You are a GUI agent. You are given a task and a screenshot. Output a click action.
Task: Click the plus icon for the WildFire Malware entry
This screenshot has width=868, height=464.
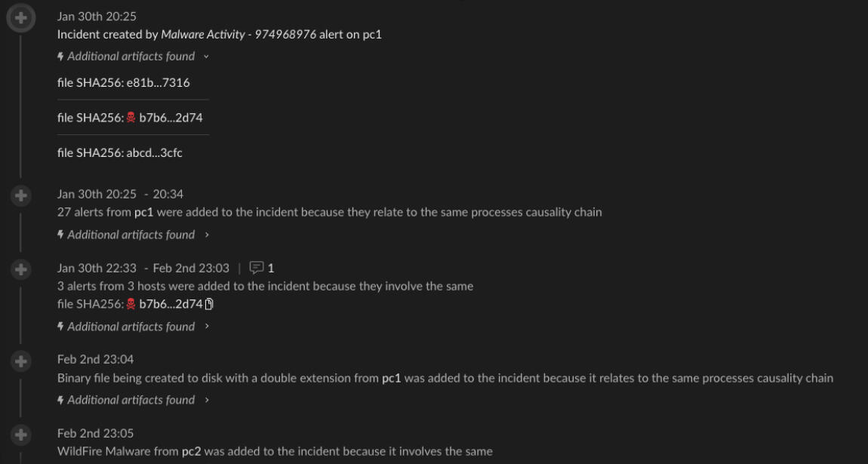[21, 435]
